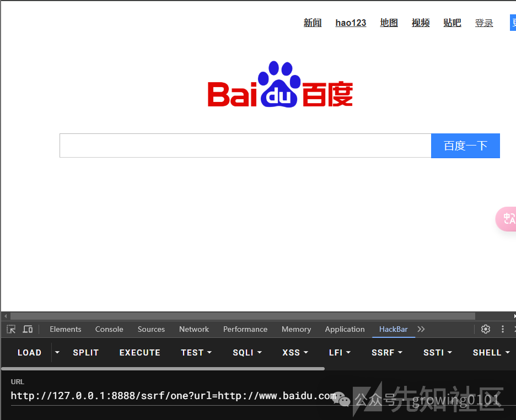Image resolution: width=516 pixels, height=420 pixels.
Task: Open the Sources tab
Action: pyautogui.click(x=151, y=329)
